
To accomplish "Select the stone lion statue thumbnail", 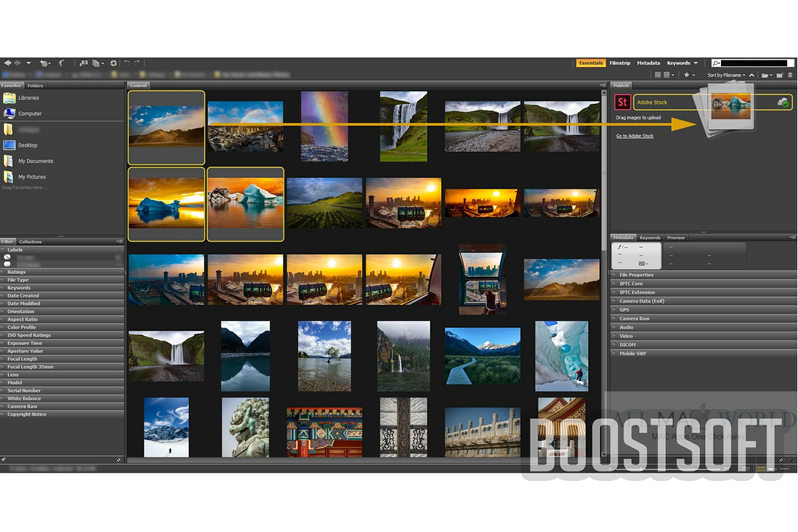I will coord(245,427).
